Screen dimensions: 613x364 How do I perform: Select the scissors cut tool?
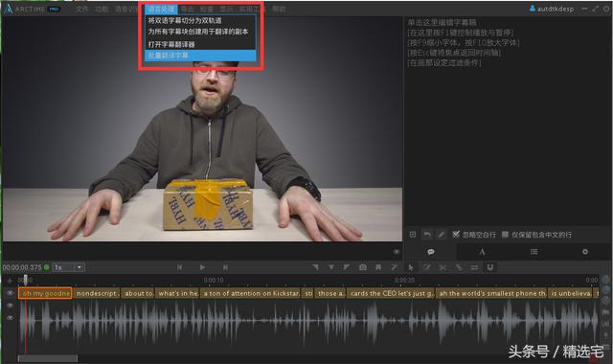tap(443, 267)
